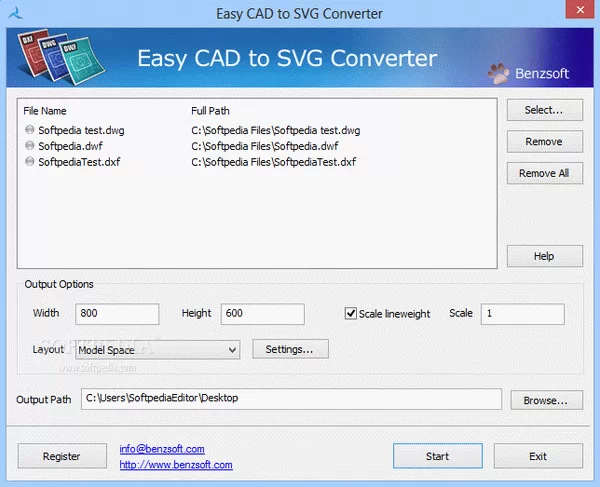This screenshot has width=600, height=487.
Task: Select the Softpedia test.dwg file name
Action: coord(81,130)
